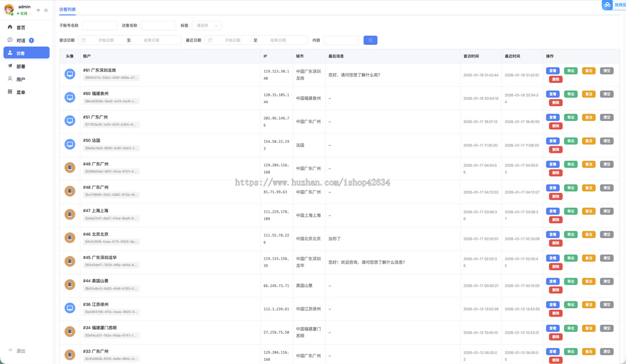
Task: Select 访客 in the sidebar
Action: tap(27, 53)
